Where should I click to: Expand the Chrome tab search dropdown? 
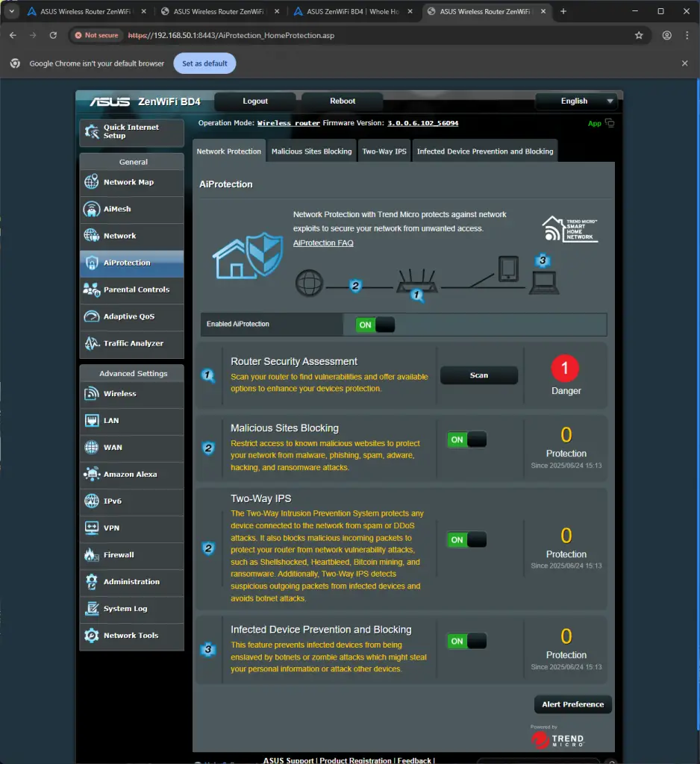[12, 11]
